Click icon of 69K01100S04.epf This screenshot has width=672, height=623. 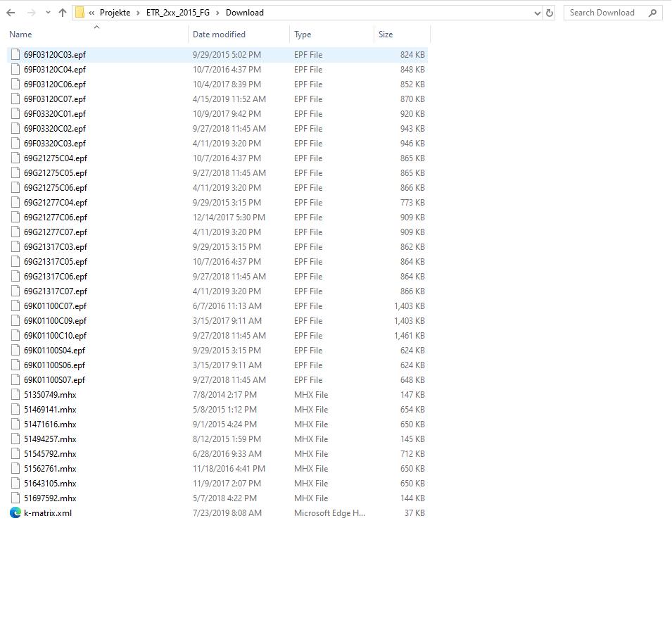15,351
